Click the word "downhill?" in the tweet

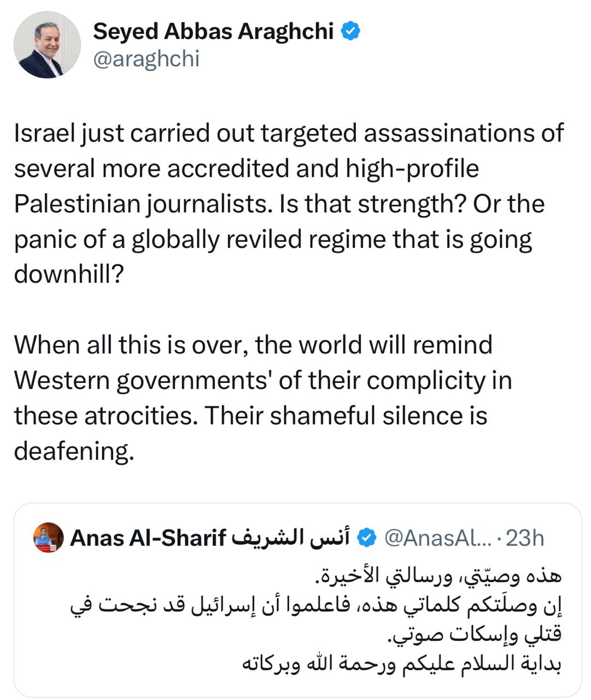(67, 274)
